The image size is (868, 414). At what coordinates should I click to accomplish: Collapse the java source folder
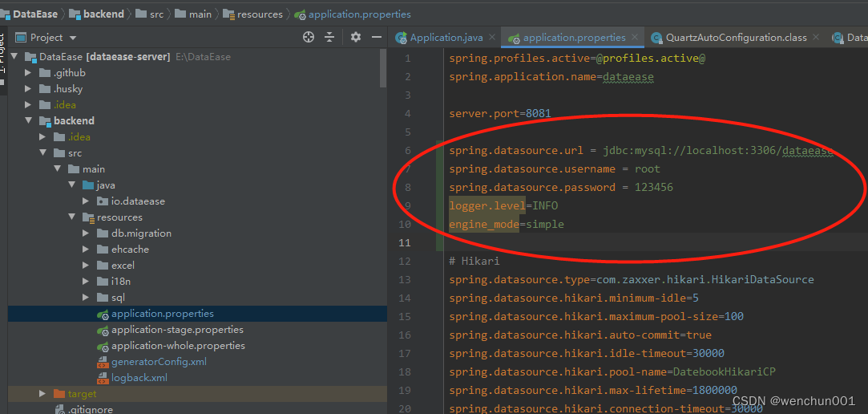click(71, 185)
